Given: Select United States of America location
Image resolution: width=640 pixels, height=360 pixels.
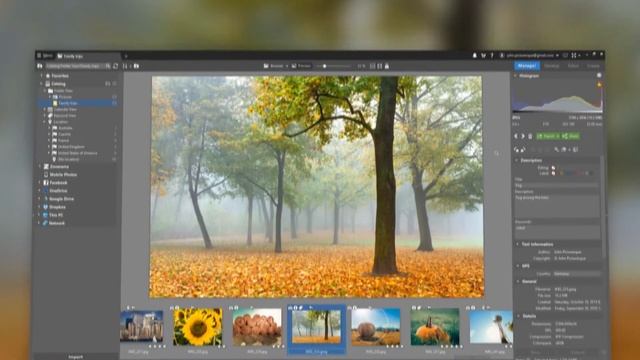Looking at the screenshot, I should click(77, 153).
